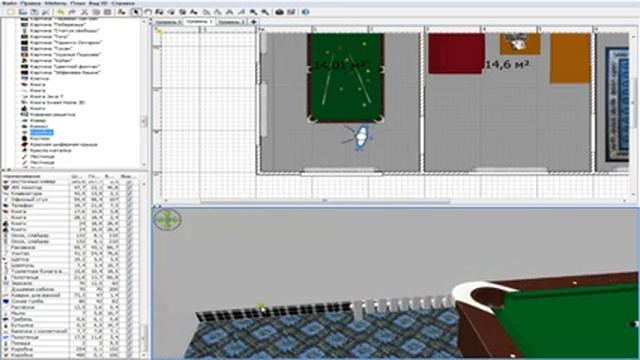The image size is (640, 360).
Task: Select Картина "Тигр" in the catalog tree
Action: click(49, 36)
